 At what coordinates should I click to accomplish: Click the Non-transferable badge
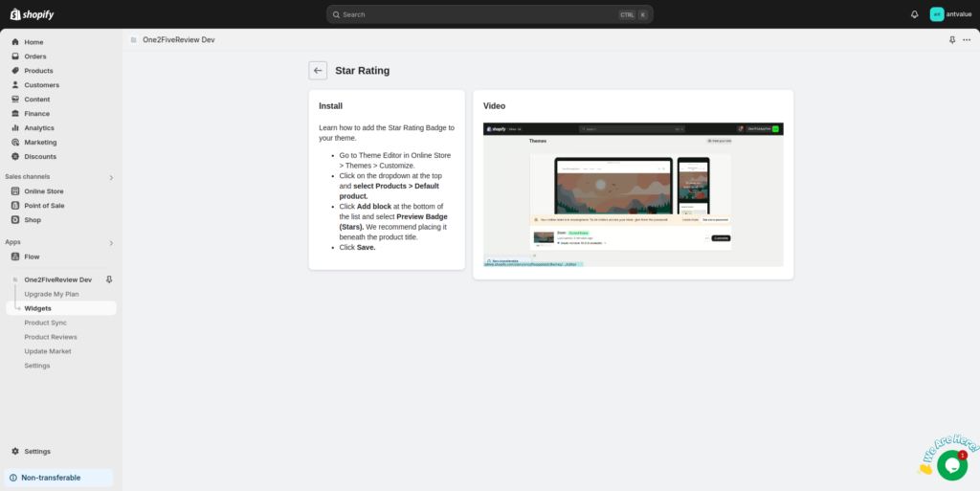51,478
